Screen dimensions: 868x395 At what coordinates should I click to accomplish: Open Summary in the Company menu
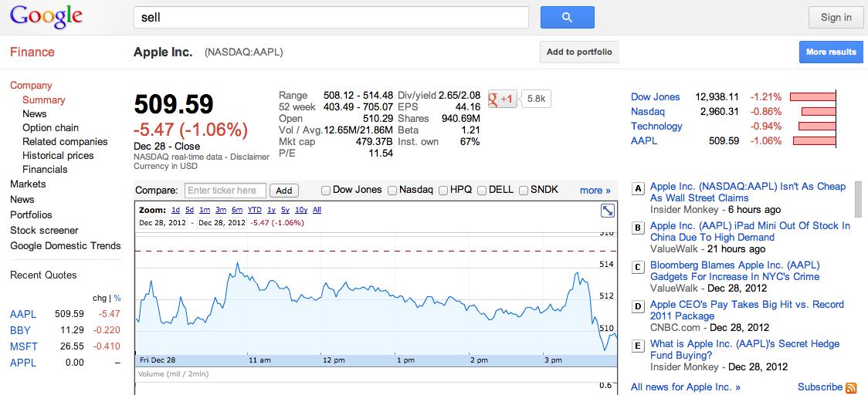pos(44,100)
